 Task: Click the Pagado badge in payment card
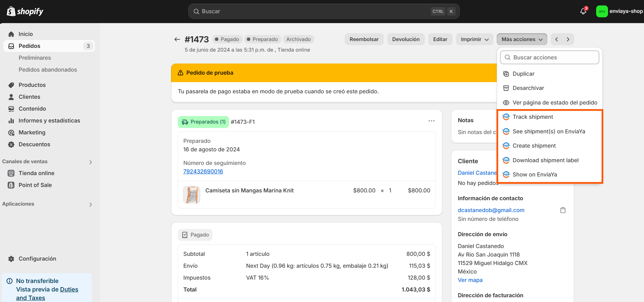point(195,235)
